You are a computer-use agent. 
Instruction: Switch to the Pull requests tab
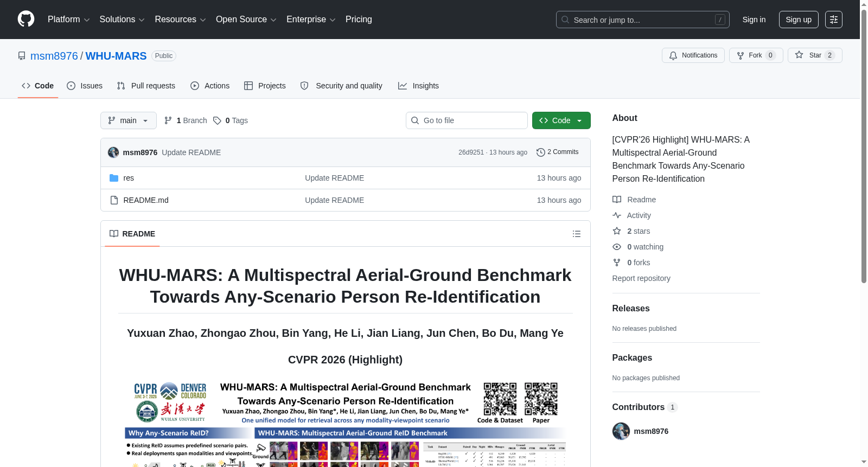146,86
